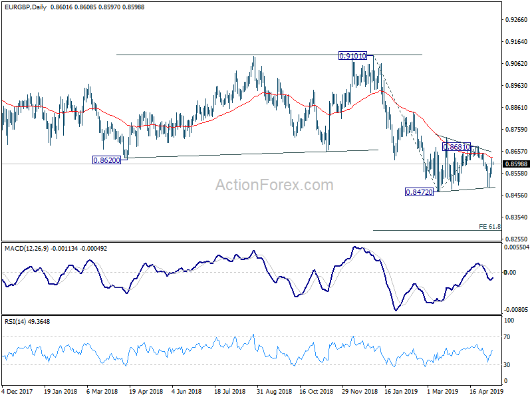Click the 19 Jan 2018 date label

tap(61, 391)
